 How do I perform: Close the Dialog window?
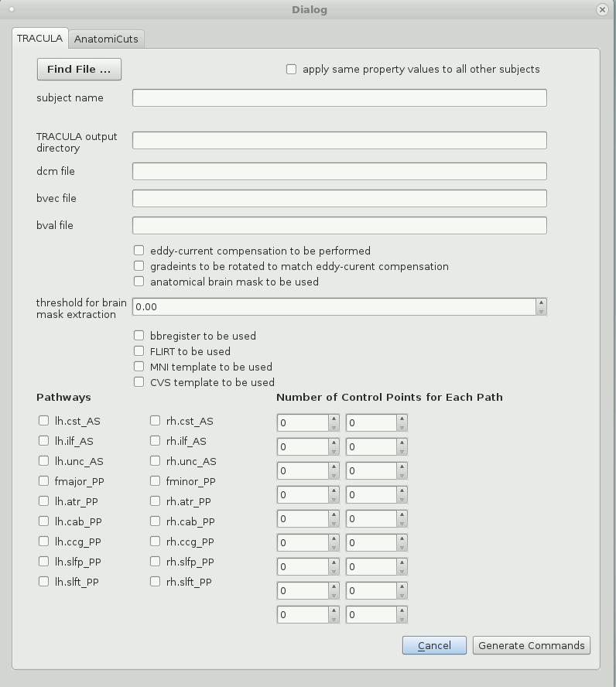point(602,10)
